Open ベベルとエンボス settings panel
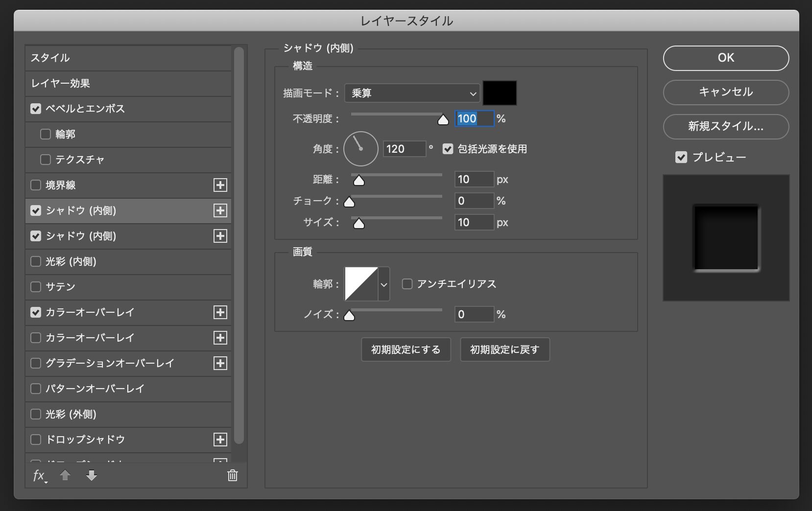 (x=85, y=109)
